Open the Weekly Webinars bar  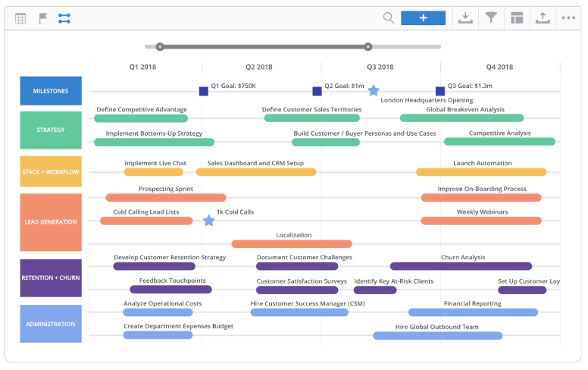point(481,221)
